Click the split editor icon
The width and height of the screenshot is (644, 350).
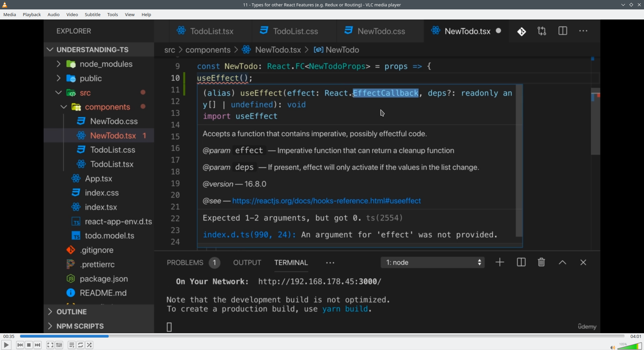(x=563, y=31)
